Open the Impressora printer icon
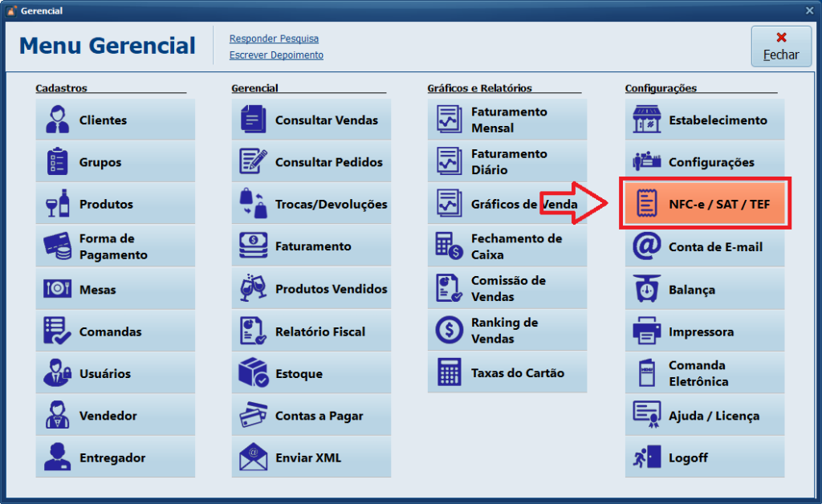This screenshot has height=504, width=822. click(x=647, y=331)
